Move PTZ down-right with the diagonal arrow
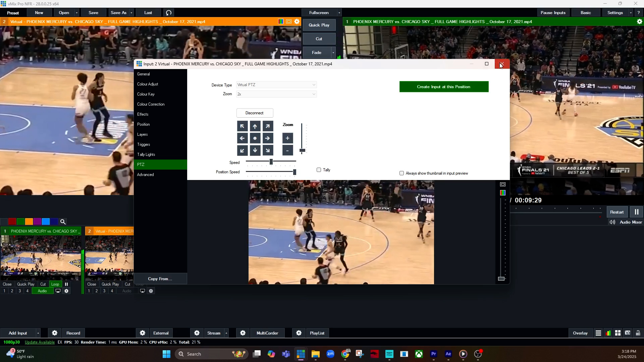Viewport: 644px width, 362px height. (x=268, y=150)
